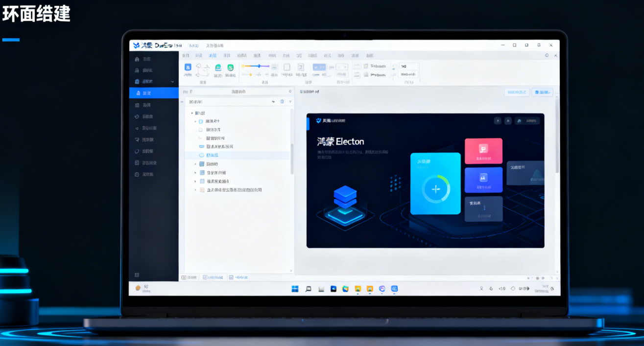Adjust the purple-to-yellow gradient slider in the ribbon

tap(255, 66)
